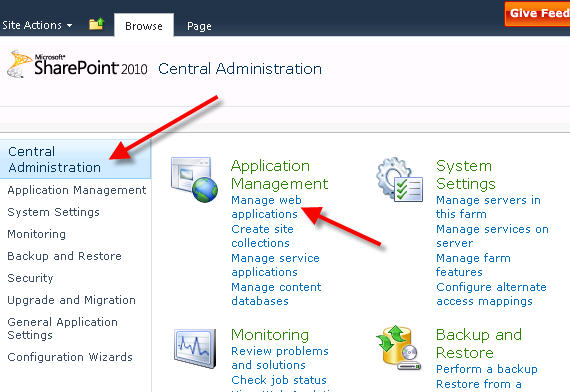Open Manage servers in this farm link
The height and width of the screenshot is (392, 570).
(488, 207)
